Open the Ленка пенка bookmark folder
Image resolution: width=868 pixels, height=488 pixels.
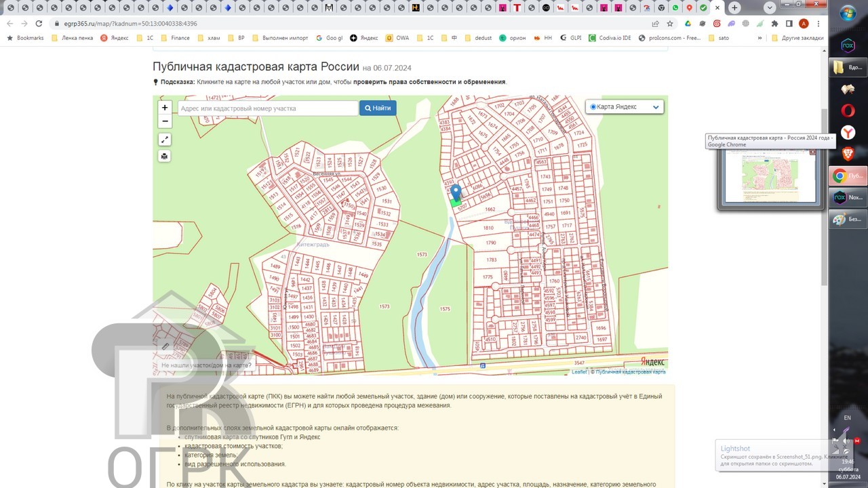point(72,38)
